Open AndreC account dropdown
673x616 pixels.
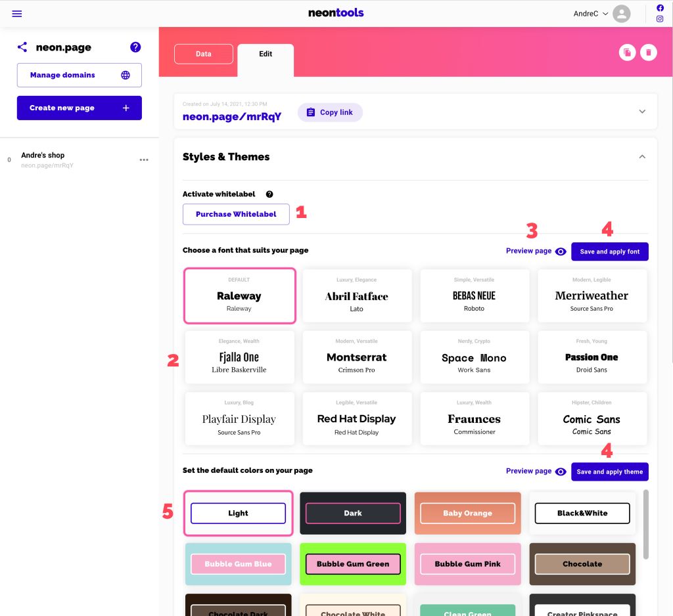[x=591, y=14]
